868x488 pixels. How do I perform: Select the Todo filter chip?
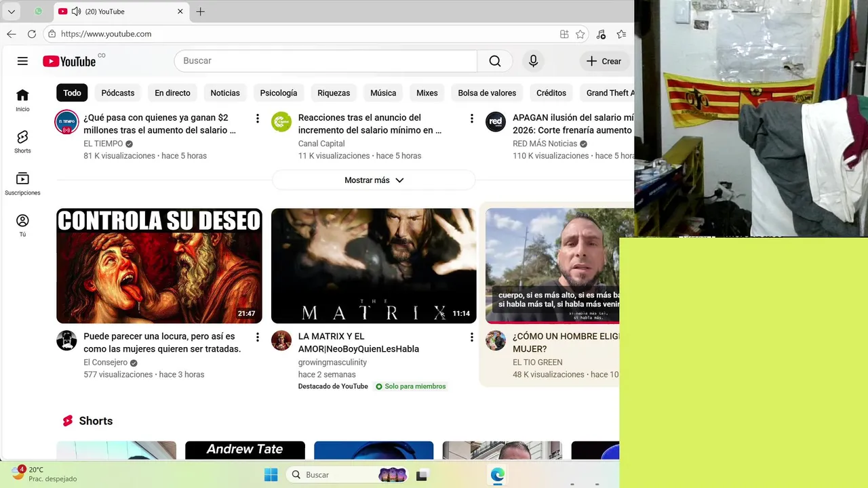coord(72,93)
